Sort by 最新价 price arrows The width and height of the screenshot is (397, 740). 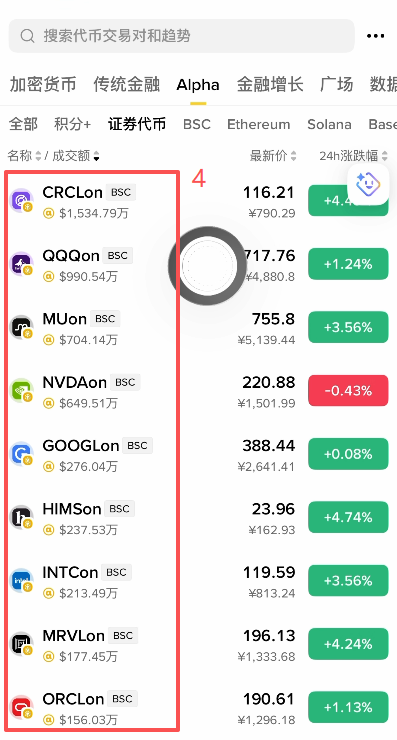click(x=293, y=156)
